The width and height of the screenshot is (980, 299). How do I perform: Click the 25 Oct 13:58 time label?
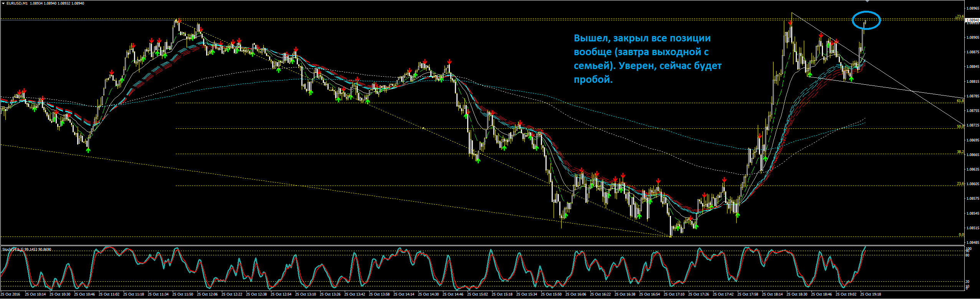(x=380, y=295)
